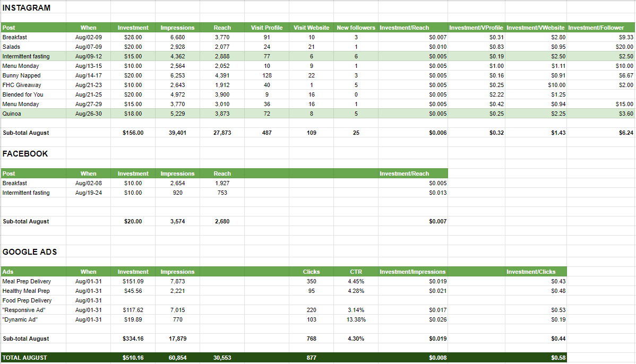Select the CTR column header
Screen dimensions: 636x364
[356, 272]
